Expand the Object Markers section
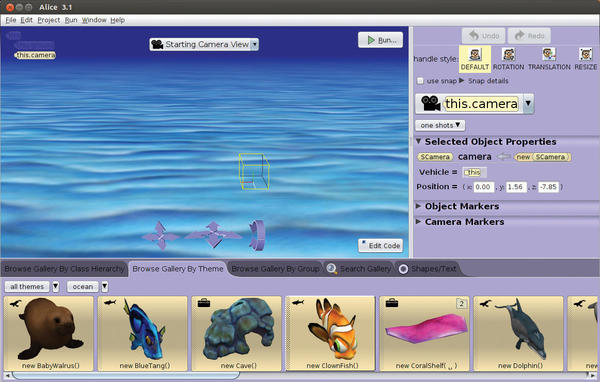Image resolution: width=600 pixels, height=382 pixels. point(418,206)
